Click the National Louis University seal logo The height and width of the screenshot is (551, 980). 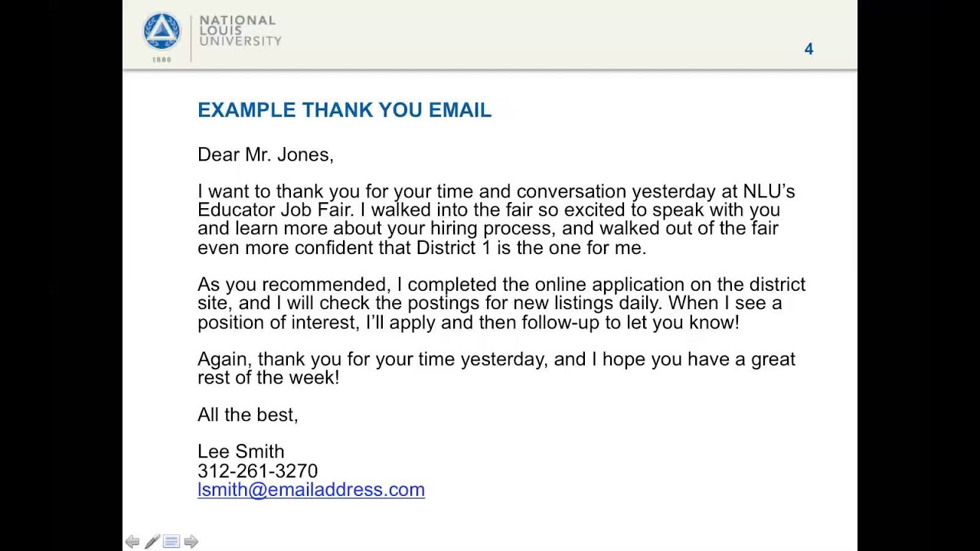coord(162,31)
